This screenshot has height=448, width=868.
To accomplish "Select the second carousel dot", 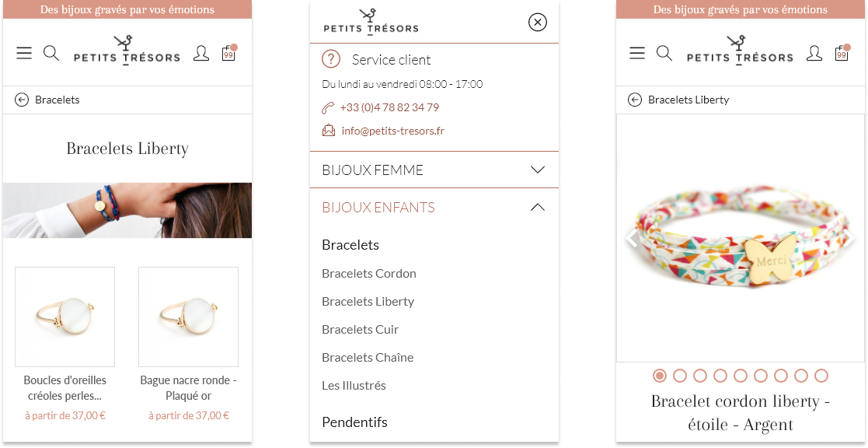I will click(x=680, y=376).
